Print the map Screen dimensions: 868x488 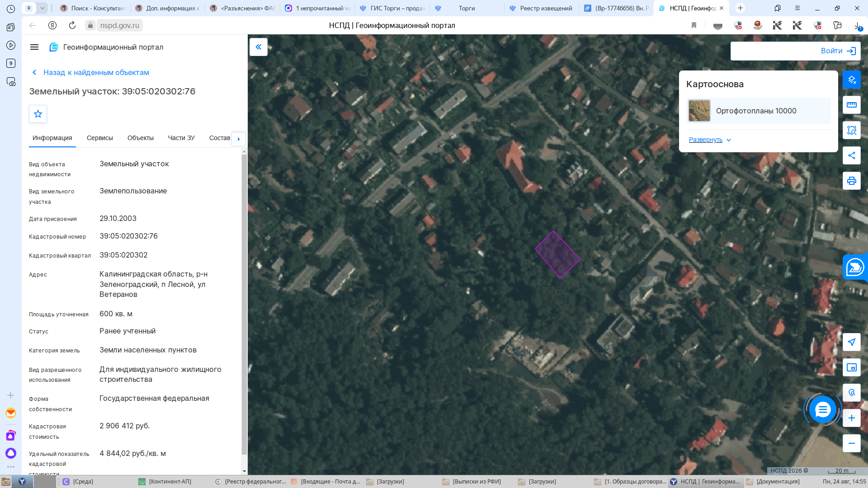point(852,181)
